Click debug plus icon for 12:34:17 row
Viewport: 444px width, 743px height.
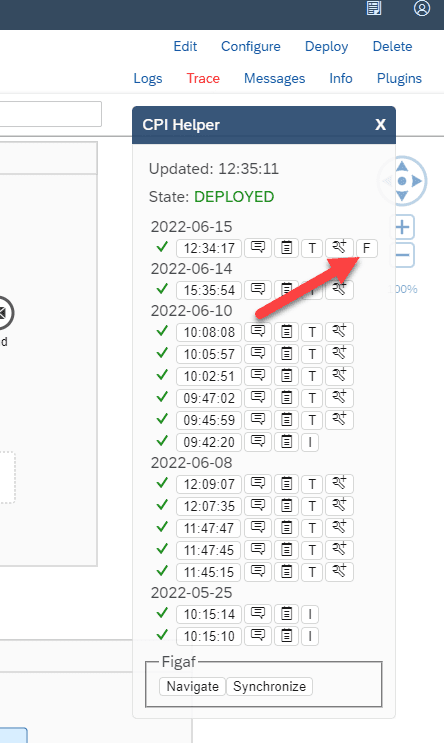point(339,248)
